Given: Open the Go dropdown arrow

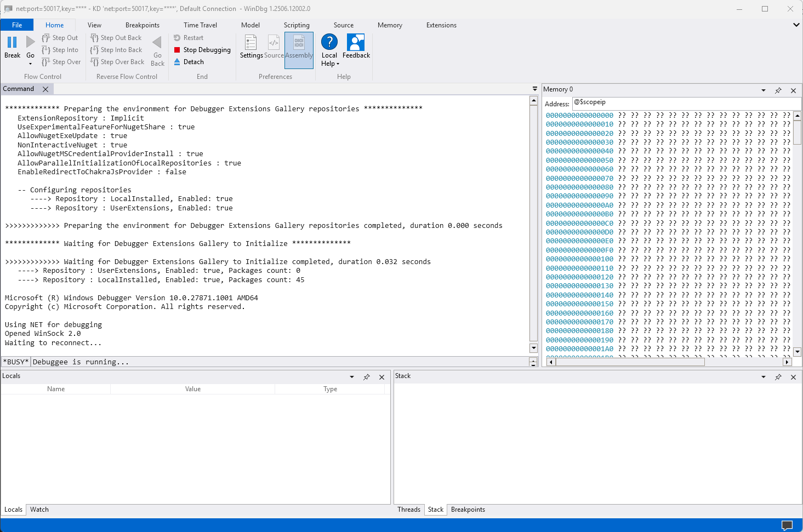Looking at the screenshot, I should point(30,64).
